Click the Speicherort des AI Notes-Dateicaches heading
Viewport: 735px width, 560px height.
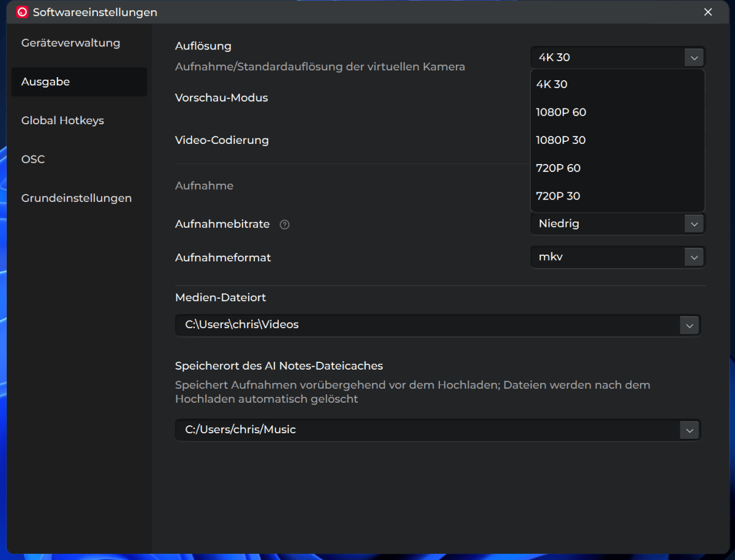[279, 366]
